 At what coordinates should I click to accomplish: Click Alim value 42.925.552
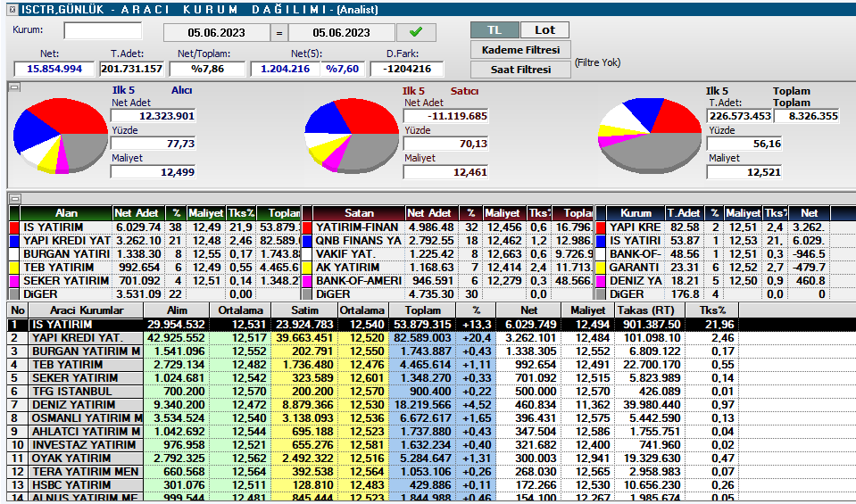click(176, 338)
